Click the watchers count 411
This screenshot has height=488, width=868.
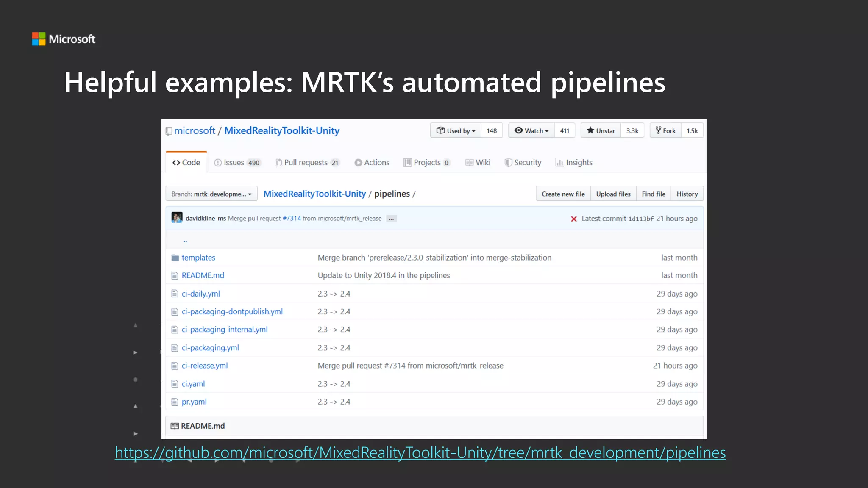(565, 130)
